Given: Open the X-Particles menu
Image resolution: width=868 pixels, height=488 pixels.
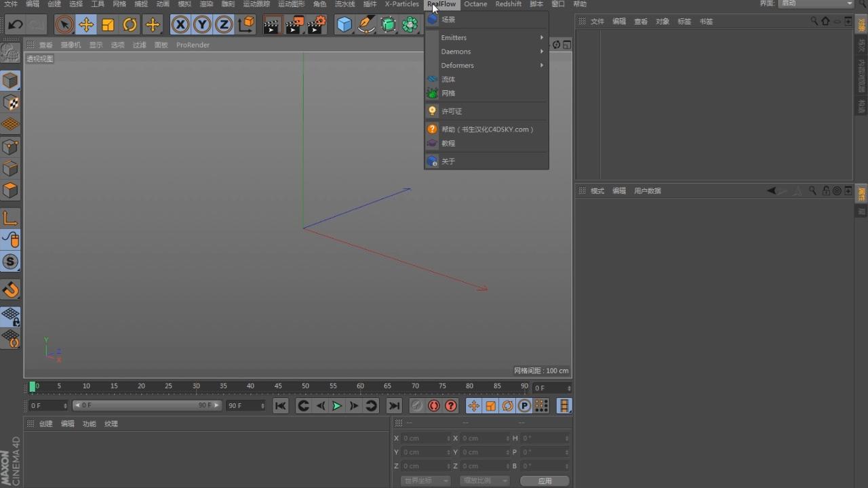Looking at the screenshot, I should pyautogui.click(x=401, y=4).
